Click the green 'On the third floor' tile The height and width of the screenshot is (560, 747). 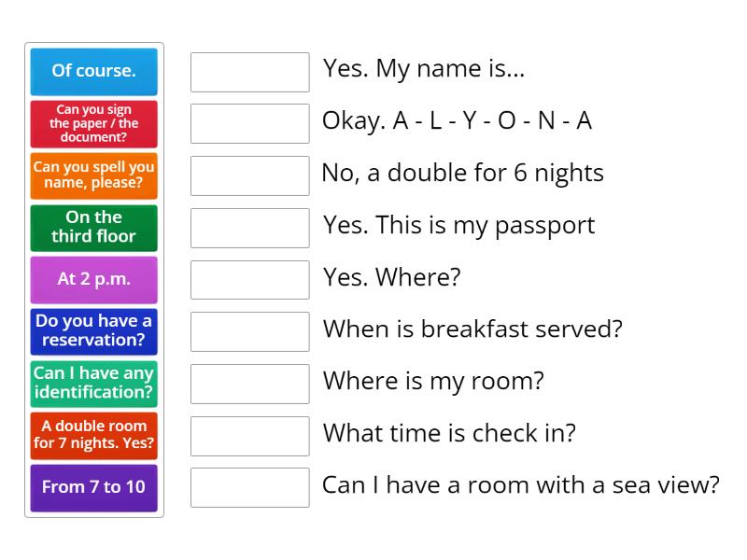tap(93, 228)
